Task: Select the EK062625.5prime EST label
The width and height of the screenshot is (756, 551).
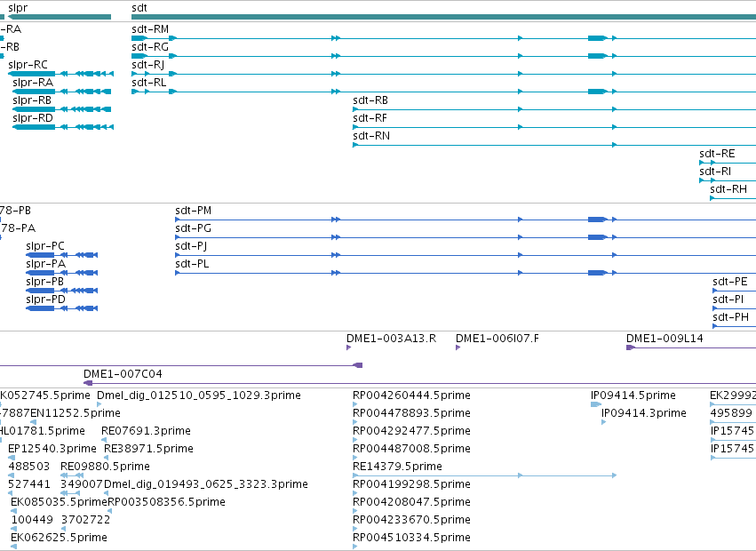Action: tap(59, 538)
